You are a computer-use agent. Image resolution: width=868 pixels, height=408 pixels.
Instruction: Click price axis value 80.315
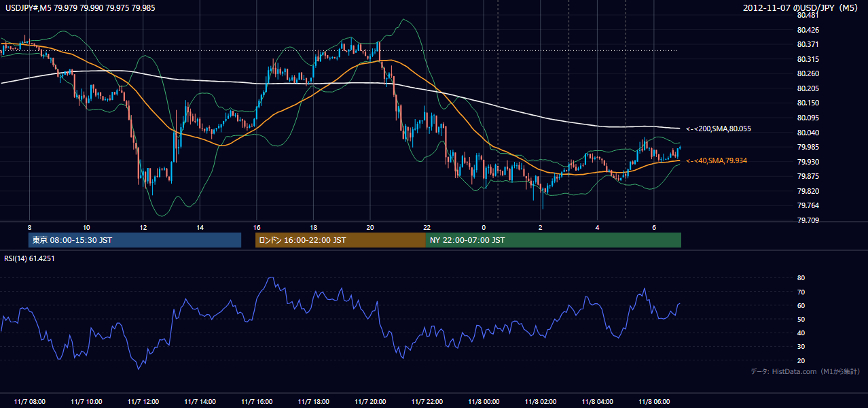point(810,59)
